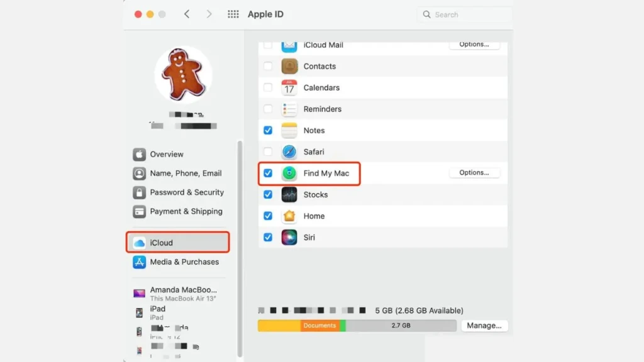This screenshot has width=644, height=362.
Task: Click the Notes app icon
Action: point(289,130)
